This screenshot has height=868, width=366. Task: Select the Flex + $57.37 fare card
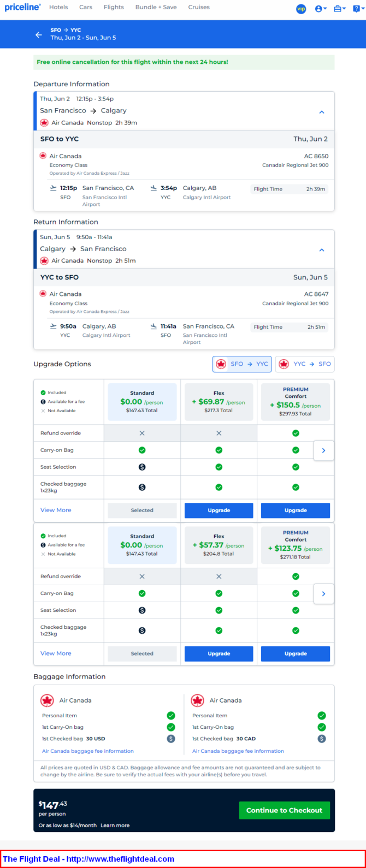tap(219, 545)
